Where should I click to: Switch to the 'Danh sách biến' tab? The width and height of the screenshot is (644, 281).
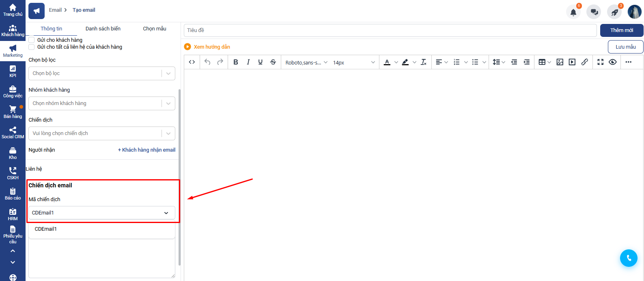pyautogui.click(x=103, y=29)
